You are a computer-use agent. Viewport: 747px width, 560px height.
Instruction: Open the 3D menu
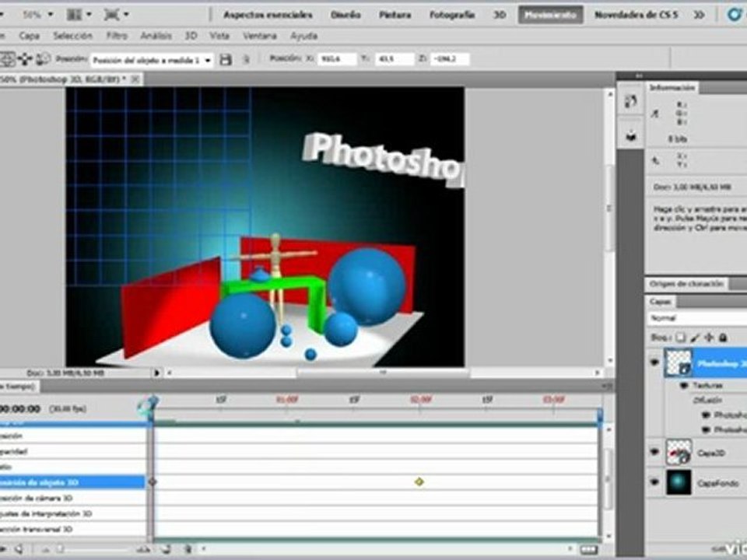pyautogui.click(x=191, y=36)
